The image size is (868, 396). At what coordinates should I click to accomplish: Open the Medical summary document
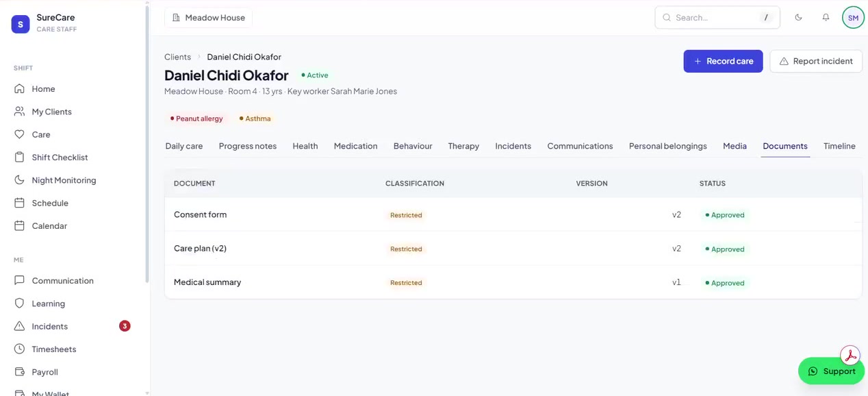(207, 282)
